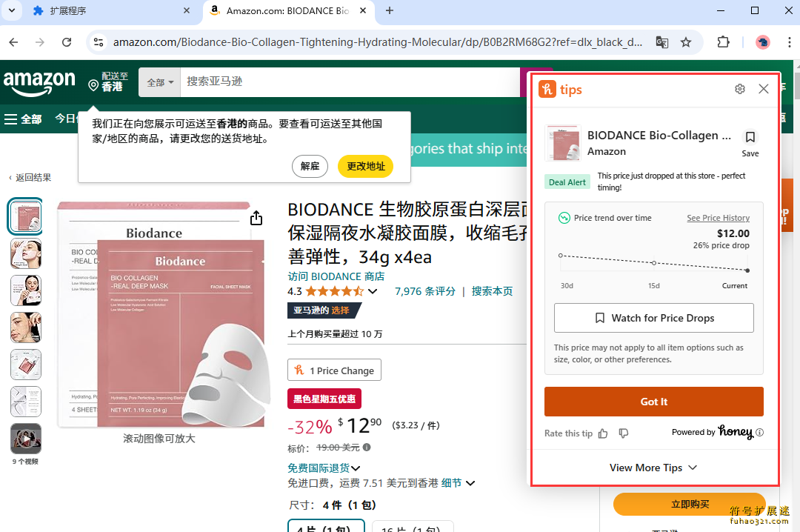Click the share icon on product image

256,218
